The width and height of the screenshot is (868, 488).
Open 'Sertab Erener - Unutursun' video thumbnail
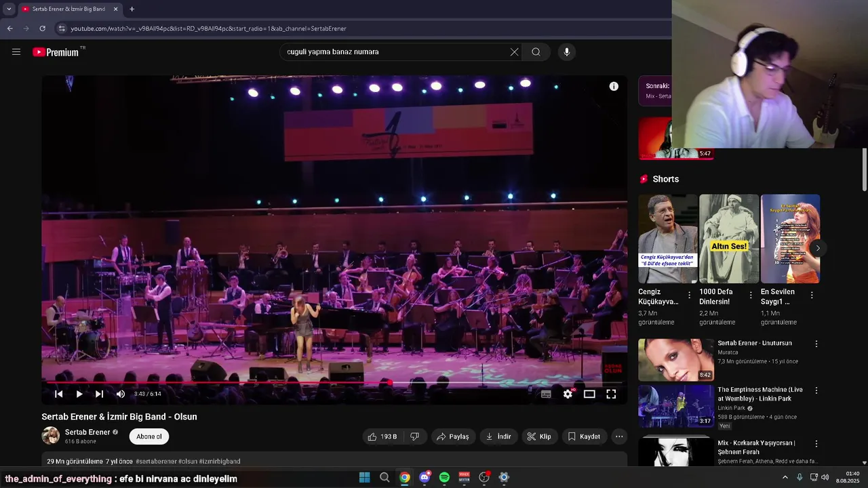point(676,360)
